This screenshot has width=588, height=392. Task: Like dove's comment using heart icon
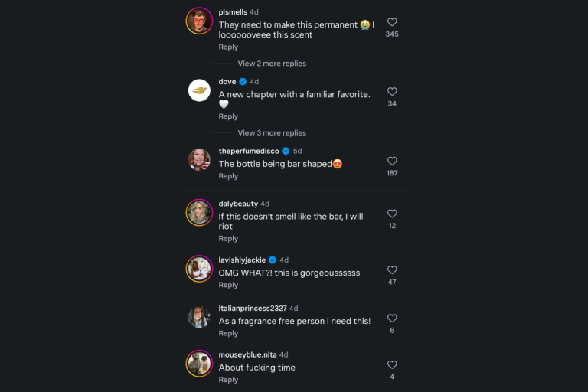[392, 92]
